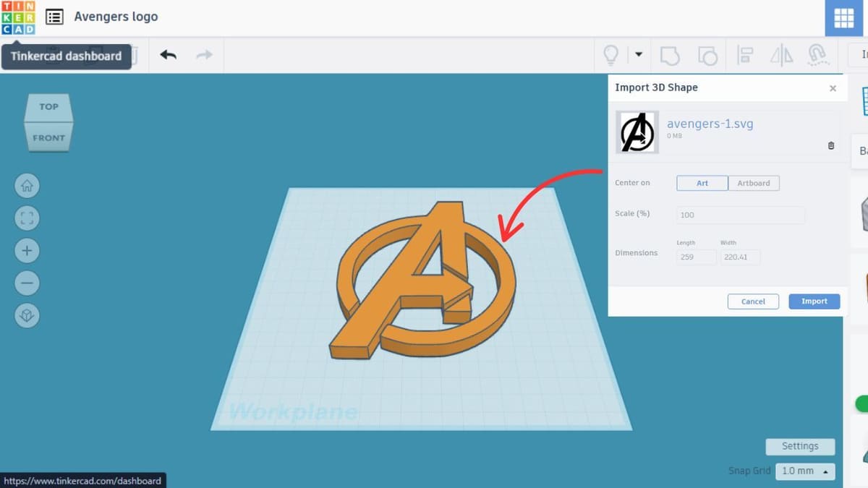
Task: Click the Scale (%) input field
Action: [x=741, y=215]
